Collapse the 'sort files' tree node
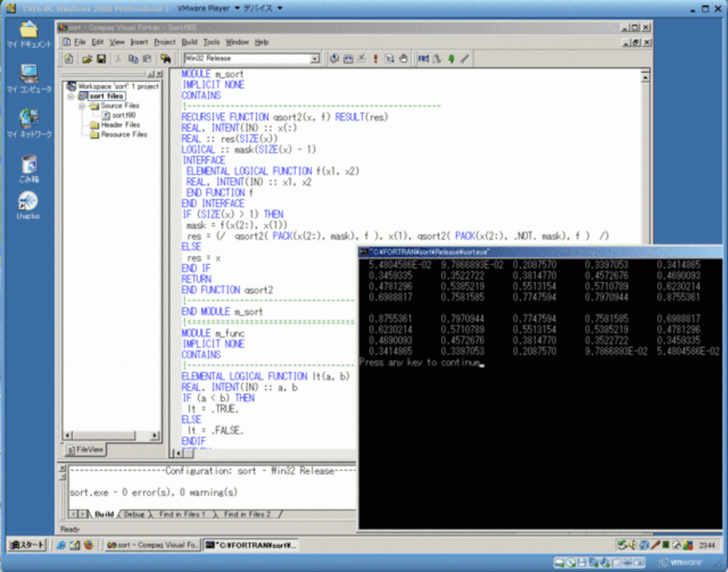The height and width of the screenshot is (572, 728). (71, 96)
